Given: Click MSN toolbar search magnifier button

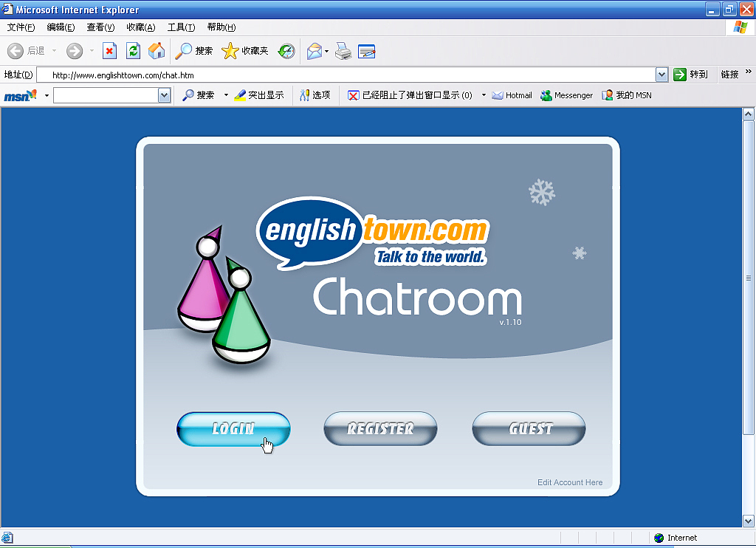Looking at the screenshot, I should (198, 95).
